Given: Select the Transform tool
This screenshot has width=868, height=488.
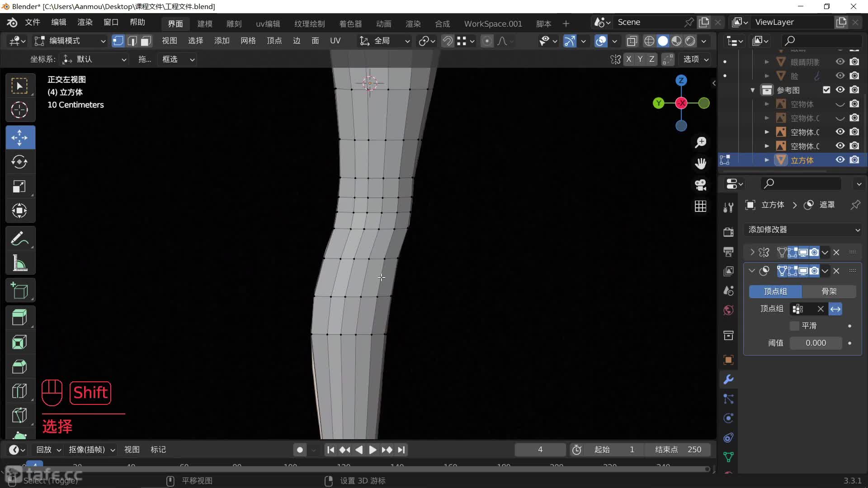Looking at the screenshot, I should (20, 211).
